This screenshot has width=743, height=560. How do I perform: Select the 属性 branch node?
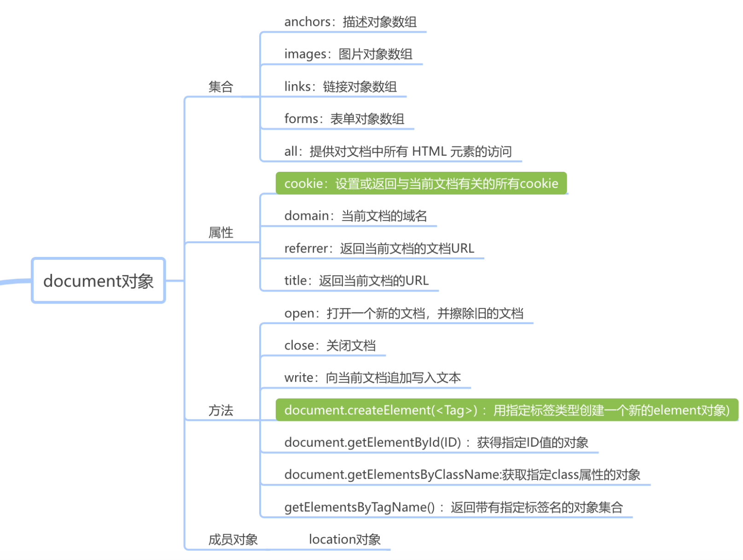221,233
